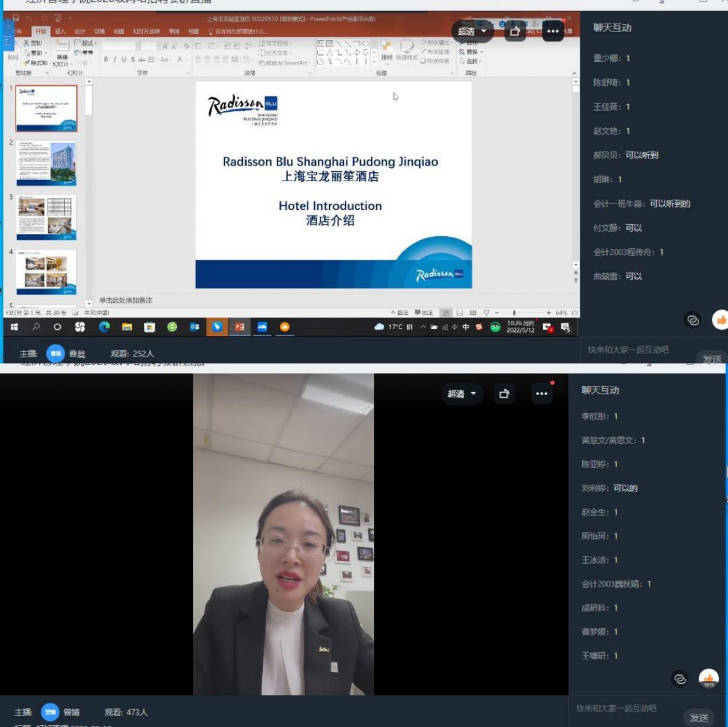
Task: Switch to the 插入 ribbon tab
Action: pyautogui.click(x=60, y=32)
